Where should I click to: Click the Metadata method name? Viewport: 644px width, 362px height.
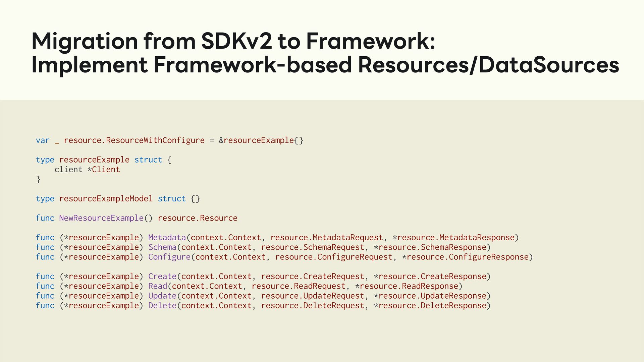[x=167, y=237]
